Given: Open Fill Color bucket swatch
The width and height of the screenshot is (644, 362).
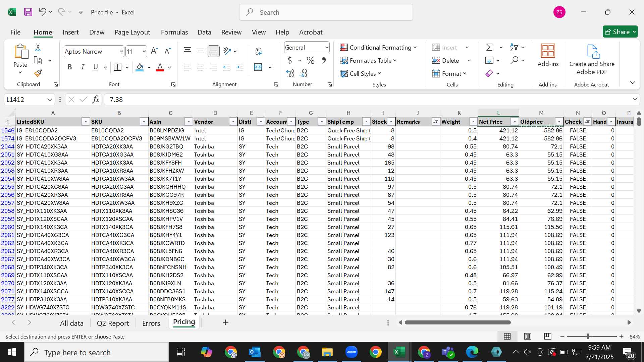Looking at the screenshot, I should (140, 67).
